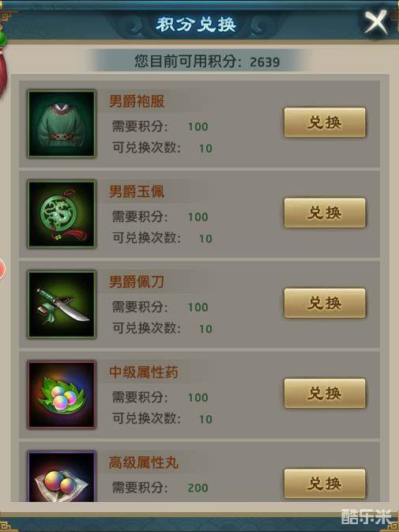
Task: Open the 中级属性药 leaf pills icon
Action: point(62,394)
